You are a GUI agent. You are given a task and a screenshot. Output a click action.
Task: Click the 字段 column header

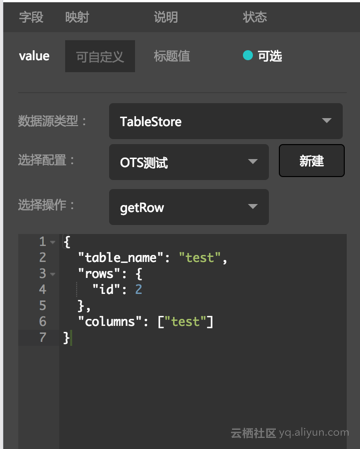tap(31, 17)
